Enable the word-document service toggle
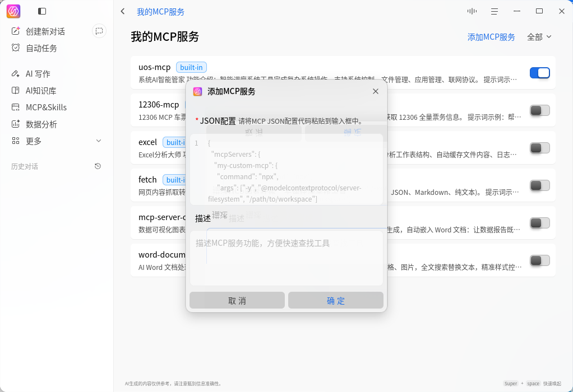This screenshot has height=392, width=573. coord(540,260)
